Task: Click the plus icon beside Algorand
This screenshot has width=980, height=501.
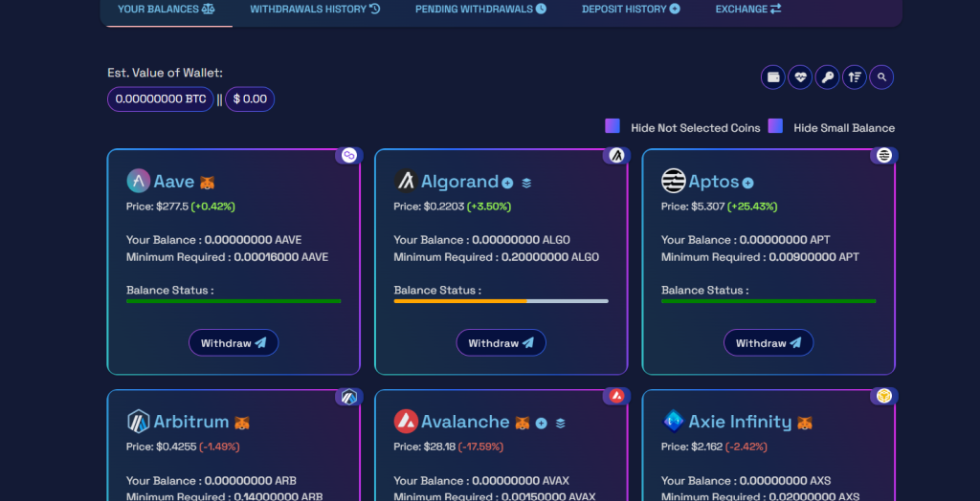Action: pos(507,183)
